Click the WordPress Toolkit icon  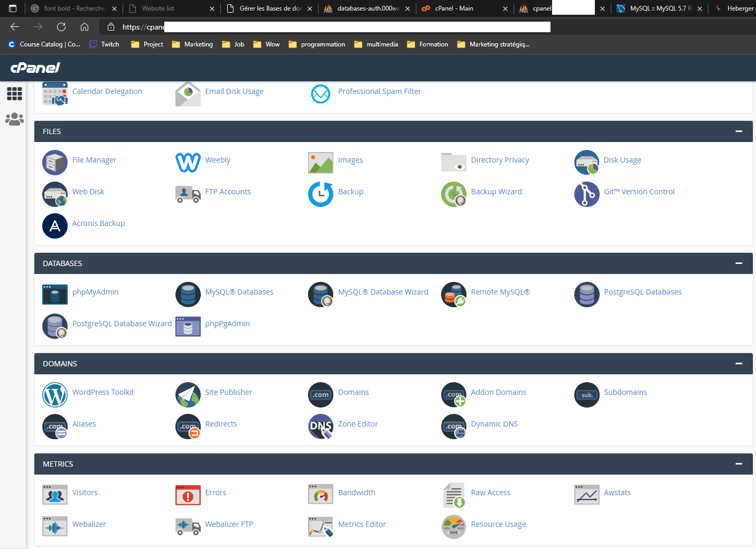tap(55, 395)
